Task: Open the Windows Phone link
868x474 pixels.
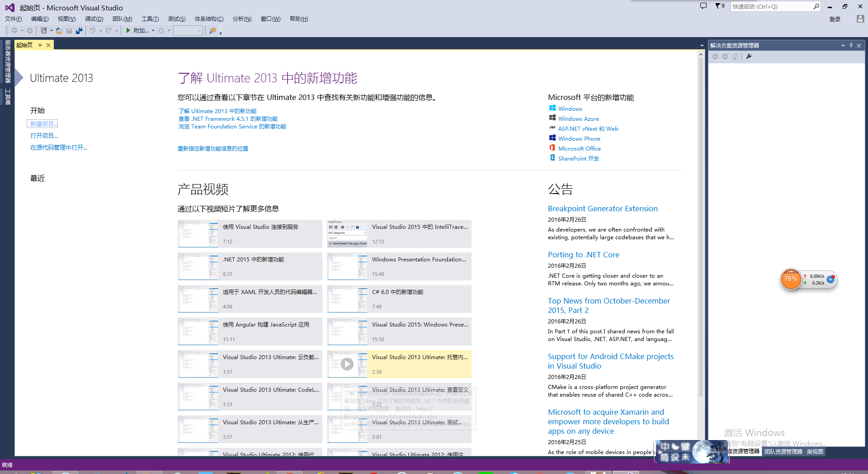Action: click(579, 138)
